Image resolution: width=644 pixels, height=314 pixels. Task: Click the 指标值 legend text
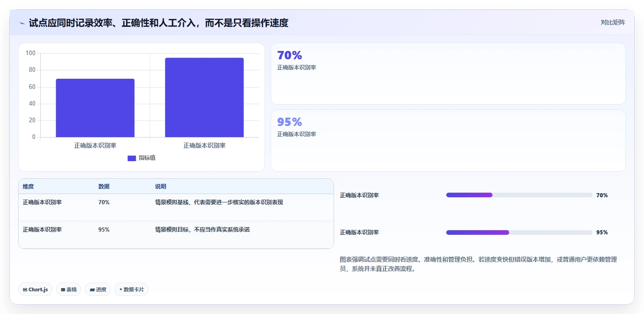[x=147, y=158]
